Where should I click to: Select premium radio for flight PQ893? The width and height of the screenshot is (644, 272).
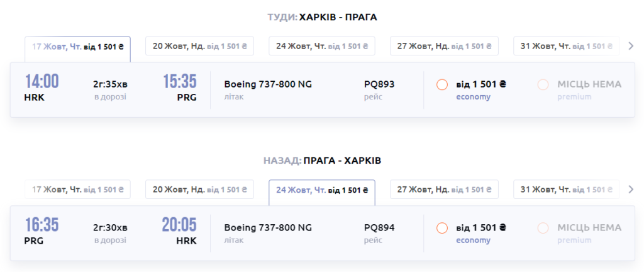click(543, 84)
